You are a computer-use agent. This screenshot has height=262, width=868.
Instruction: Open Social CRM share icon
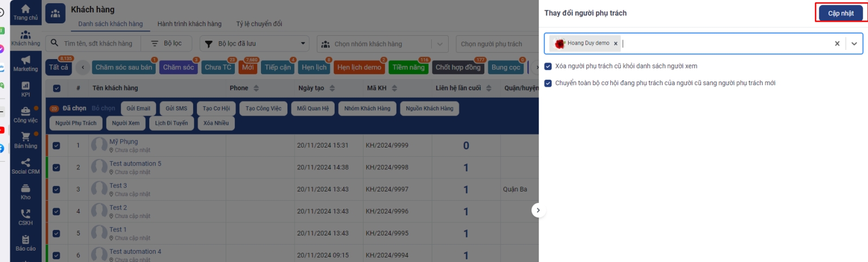[25, 163]
